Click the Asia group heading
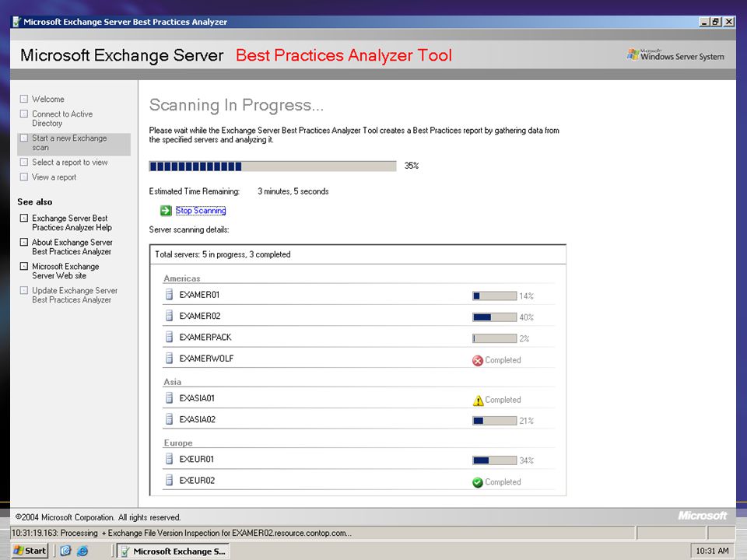The width and height of the screenshot is (747, 560). (x=173, y=382)
